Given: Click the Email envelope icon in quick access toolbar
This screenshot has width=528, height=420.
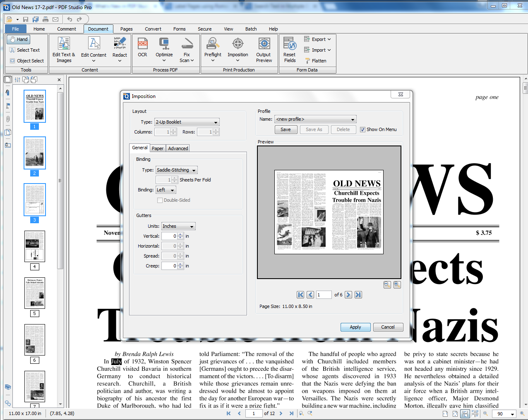Looking at the screenshot, I should 55,19.
